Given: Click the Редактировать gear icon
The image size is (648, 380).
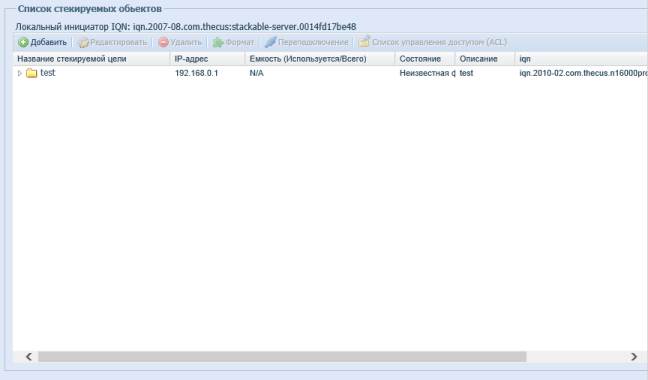Looking at the screenshot, I should [83, 42].
